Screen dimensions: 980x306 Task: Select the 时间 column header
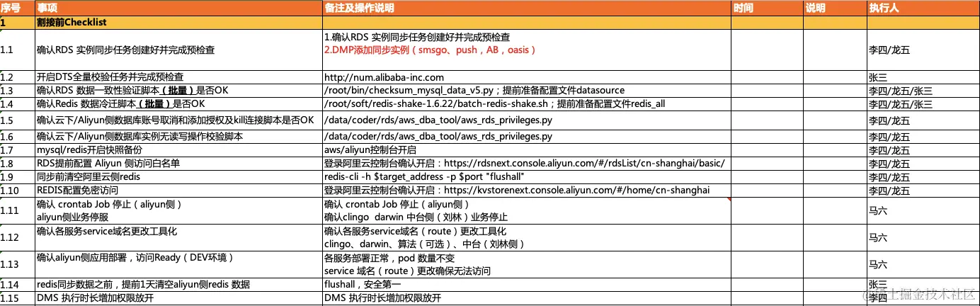tap(767, 8)
